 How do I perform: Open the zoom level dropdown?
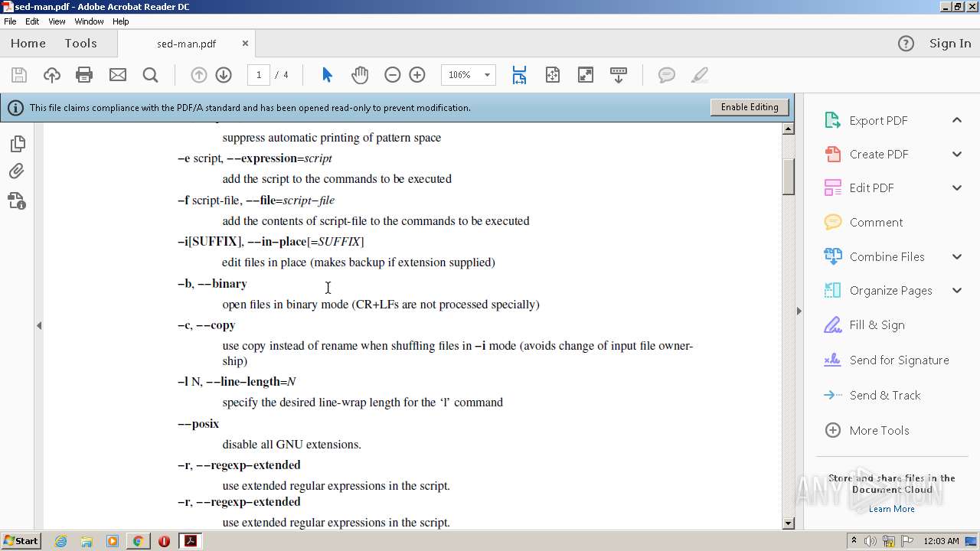pyautogui.click(x=487, y=75)
